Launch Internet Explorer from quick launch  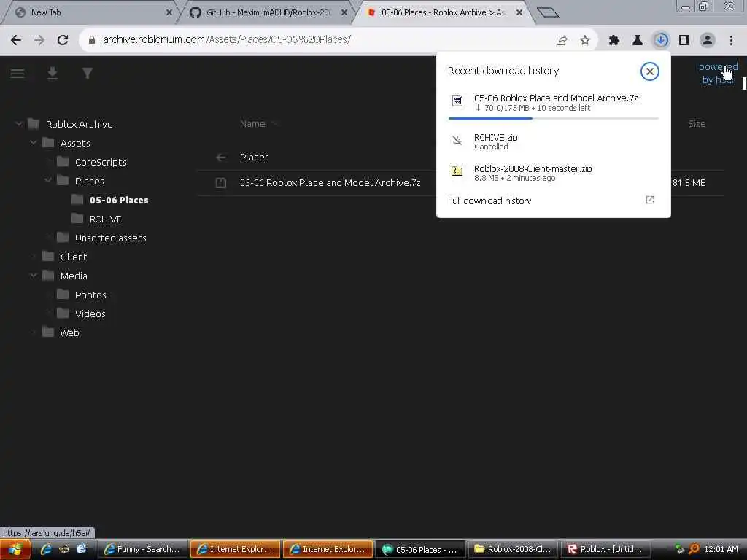tap(46, 549)
